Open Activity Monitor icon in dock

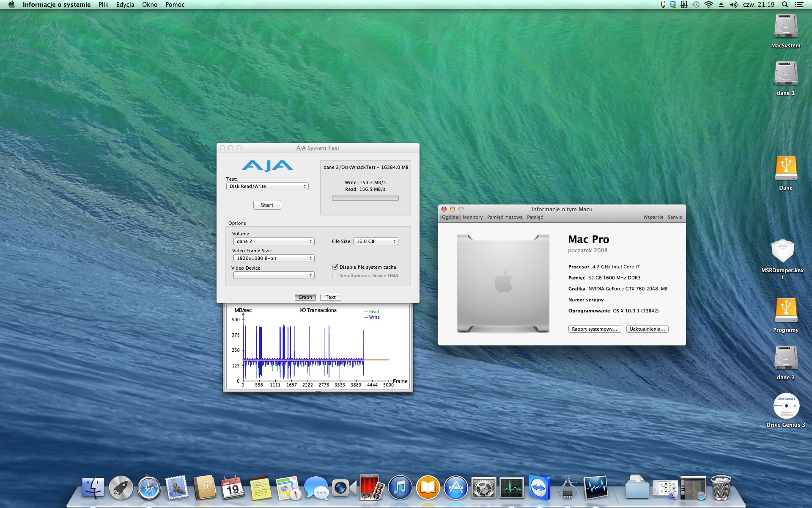click(x=512, y=488)
